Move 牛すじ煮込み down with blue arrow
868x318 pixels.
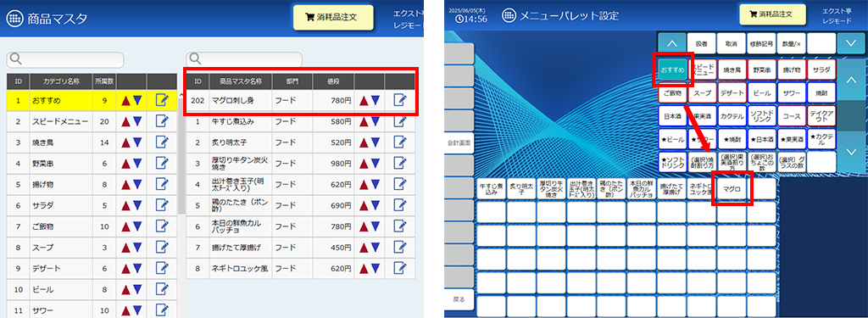[x=376, y=121]
